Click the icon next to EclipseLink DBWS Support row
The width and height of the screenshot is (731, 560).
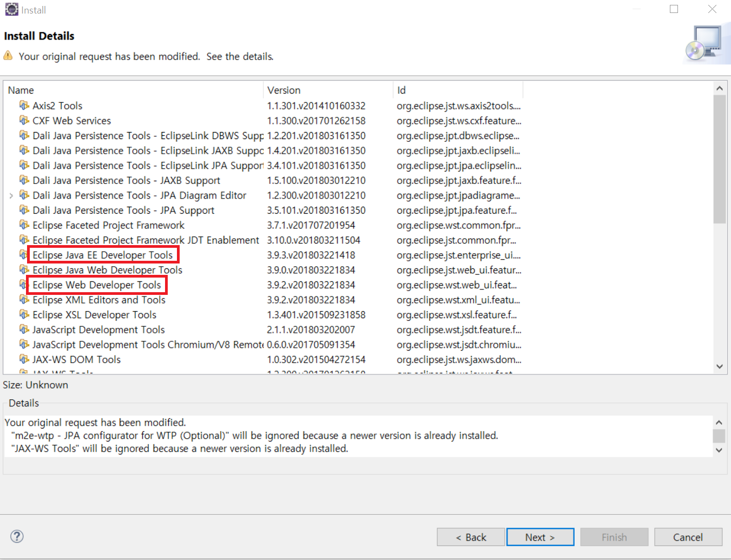coord(24,135)
